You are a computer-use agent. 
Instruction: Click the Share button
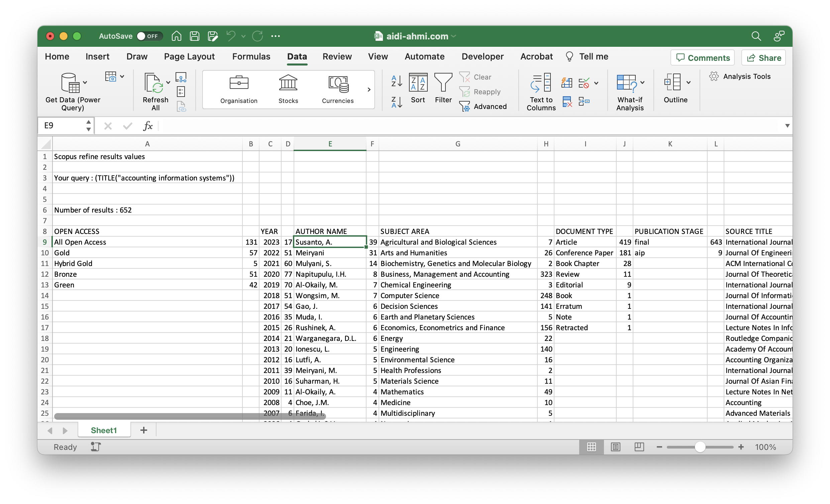pyautogui.click(x=764, y=58)
